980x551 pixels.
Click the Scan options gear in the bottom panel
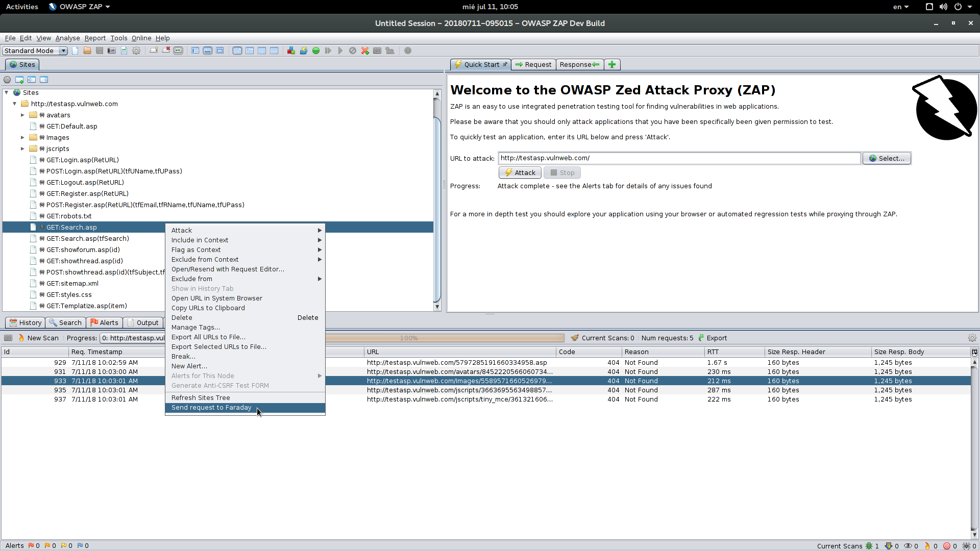972,338
